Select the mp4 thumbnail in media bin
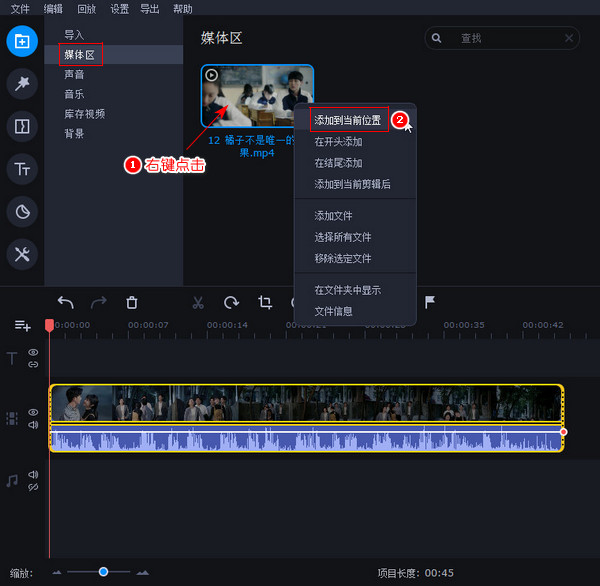The height and width of the screenshot is (586, 600). point(257,96)
